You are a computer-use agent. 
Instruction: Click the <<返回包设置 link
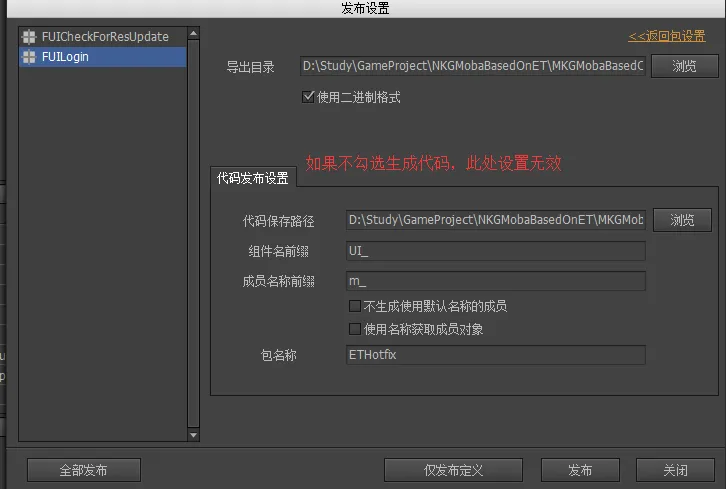point(667,36)
